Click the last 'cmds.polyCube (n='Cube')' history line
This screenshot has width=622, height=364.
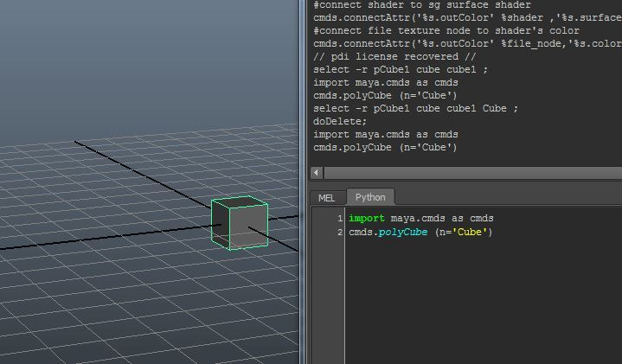(x=385, y=148)
